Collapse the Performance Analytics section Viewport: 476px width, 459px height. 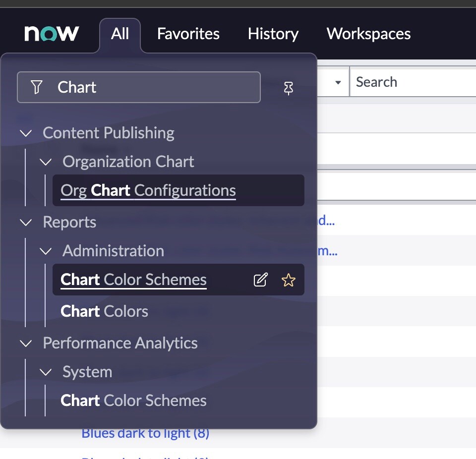point(26,344)
